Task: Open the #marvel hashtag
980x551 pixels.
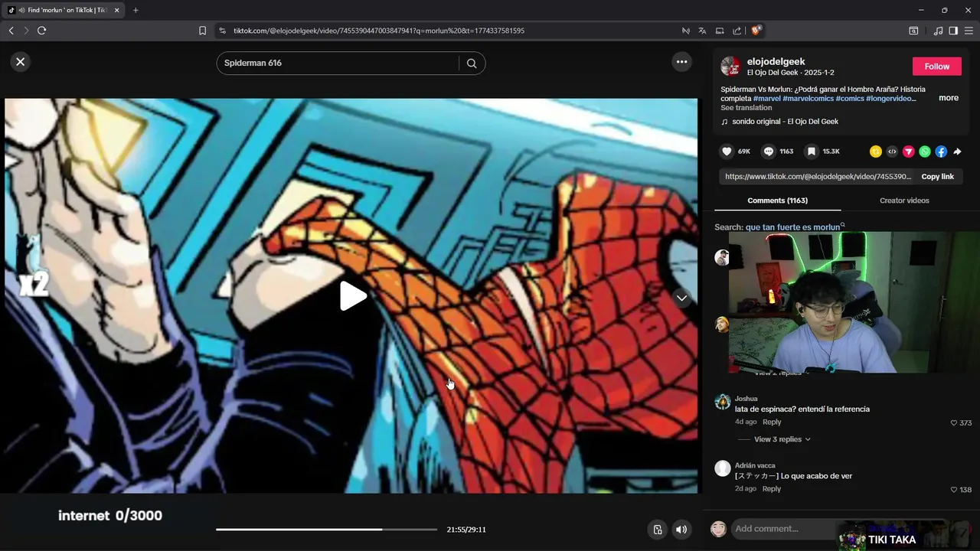Action: tap(766, 99)
